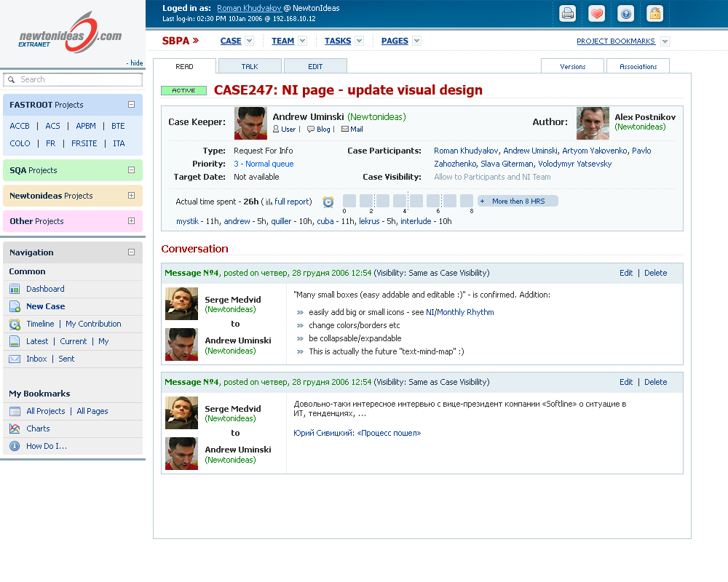Click the User person icon under Case Keeper
This screenshot has height=582, width=728.
point(276,129)
